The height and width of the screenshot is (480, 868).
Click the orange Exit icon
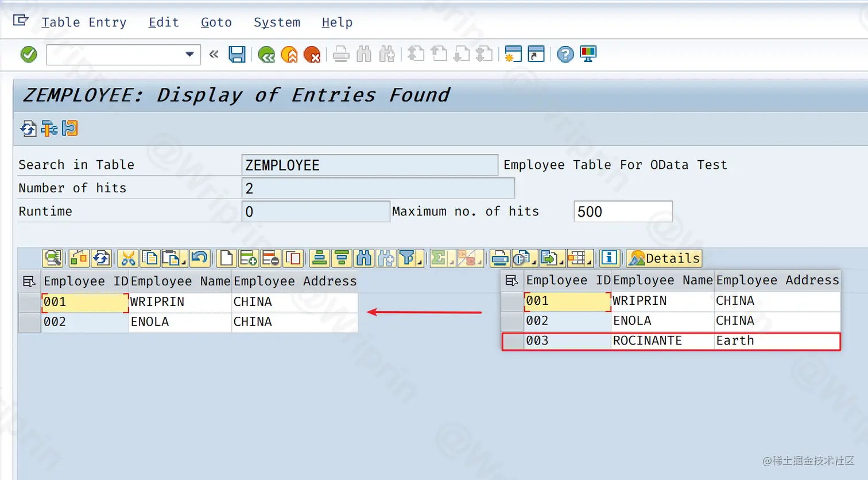click(x=289, y=55)
